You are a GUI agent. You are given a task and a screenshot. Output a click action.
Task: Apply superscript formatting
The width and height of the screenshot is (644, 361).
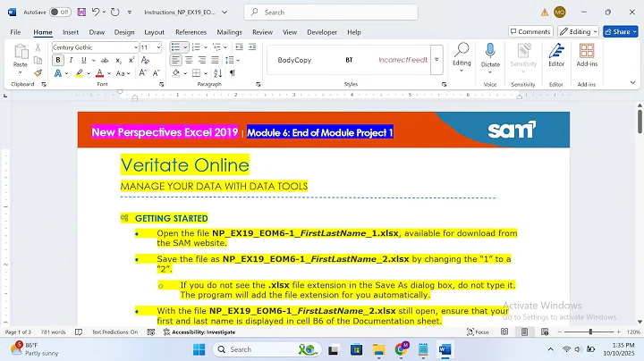click(x=131, y=60)
